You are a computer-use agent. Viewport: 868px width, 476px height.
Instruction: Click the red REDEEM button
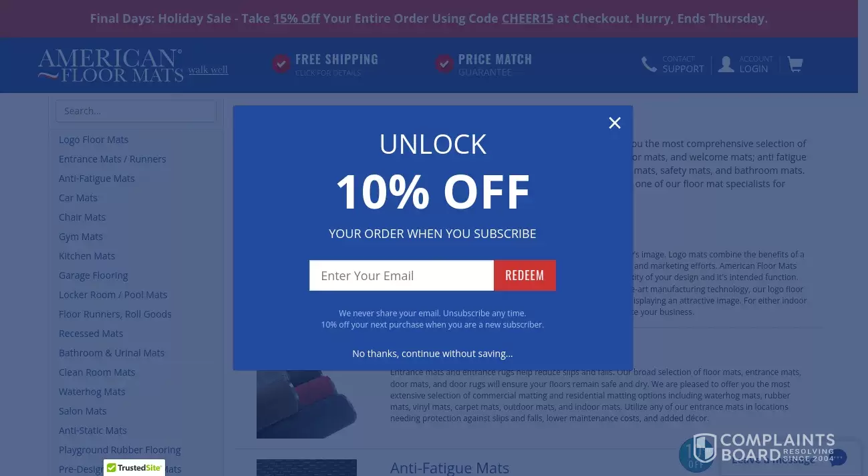[x=525, y=275]
